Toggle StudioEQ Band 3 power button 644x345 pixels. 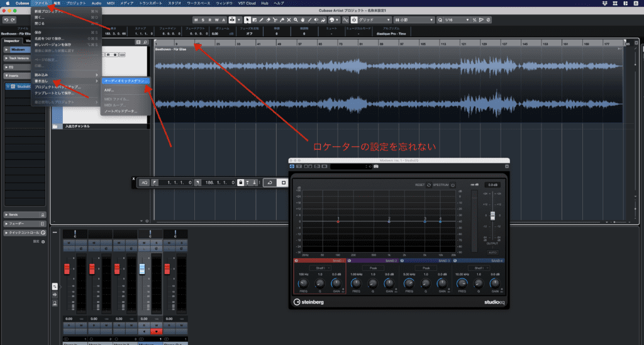(402, 261)
